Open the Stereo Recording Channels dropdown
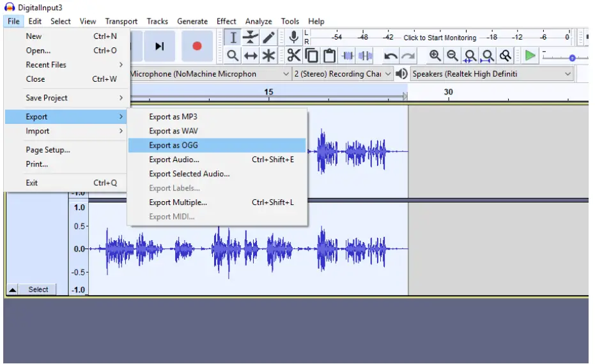Image resolution: width=595 pixels, height=364 pixels. coord(343,74)
